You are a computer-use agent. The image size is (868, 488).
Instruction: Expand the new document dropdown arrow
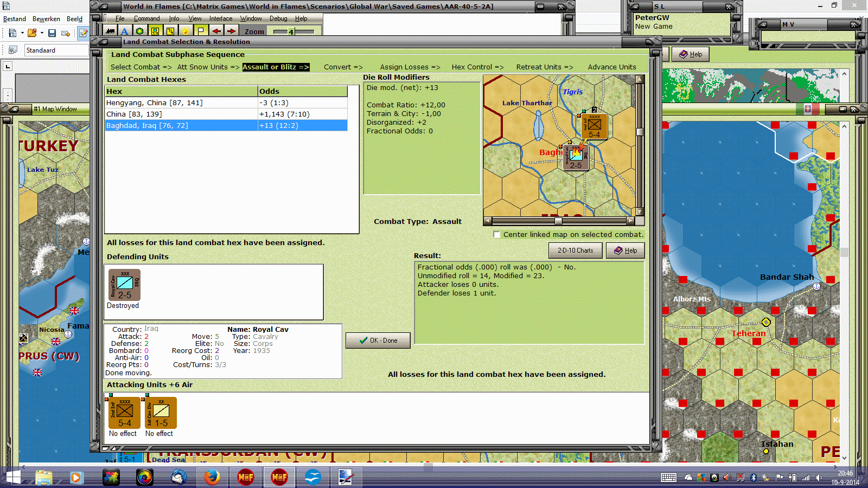[x=22, y=33]
